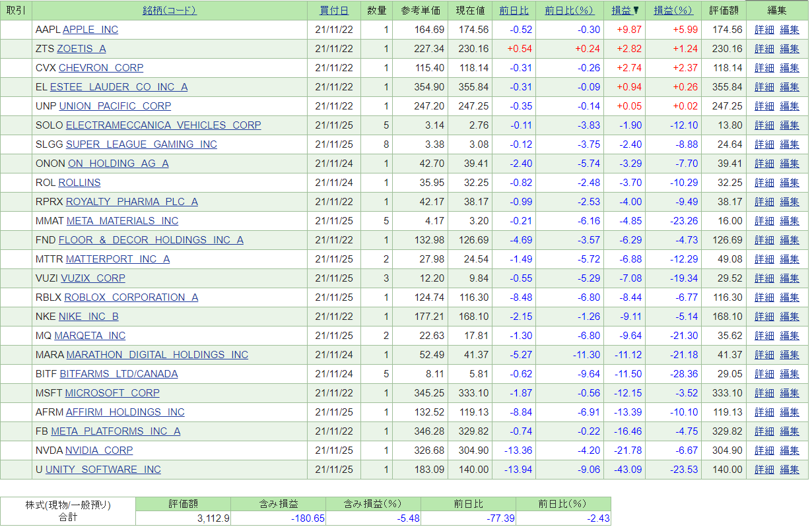
Task: Click 詳細 for the VUZI row
Action: [764, 278]
